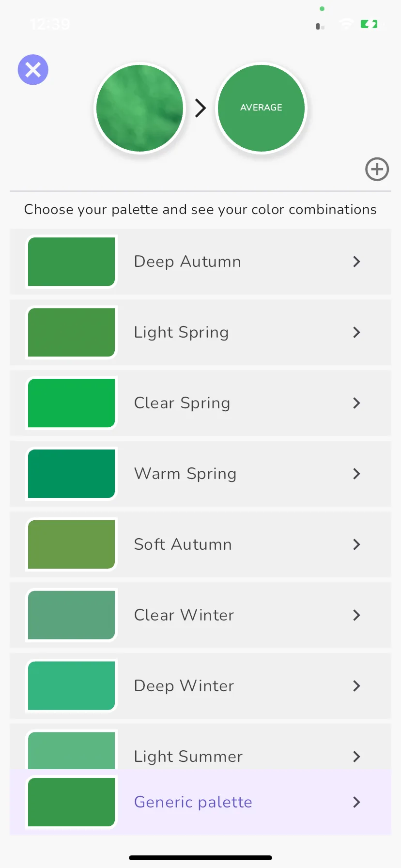Tap the black arrow between the two circles

pos(200,108)
